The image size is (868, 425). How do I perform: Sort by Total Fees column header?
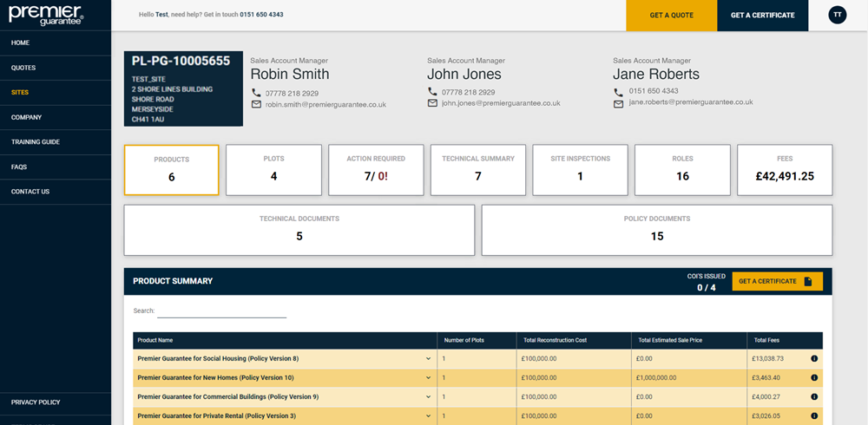pos(785,340)
